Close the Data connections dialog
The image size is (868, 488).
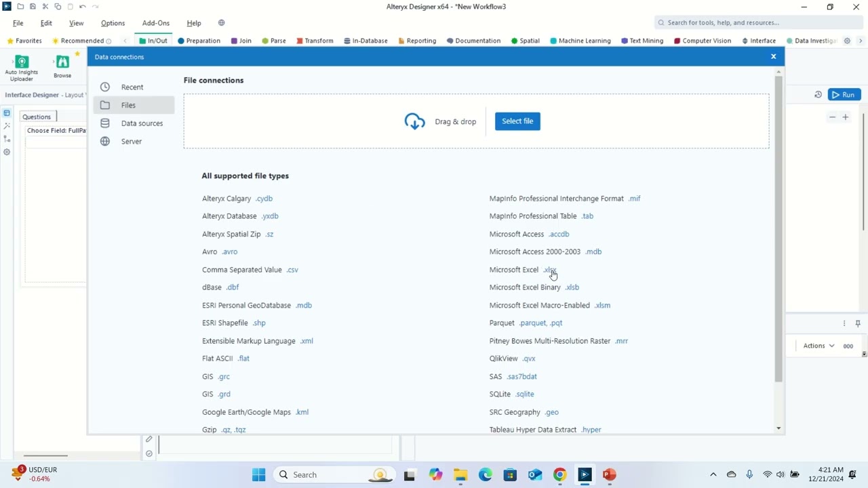(773, 56)
